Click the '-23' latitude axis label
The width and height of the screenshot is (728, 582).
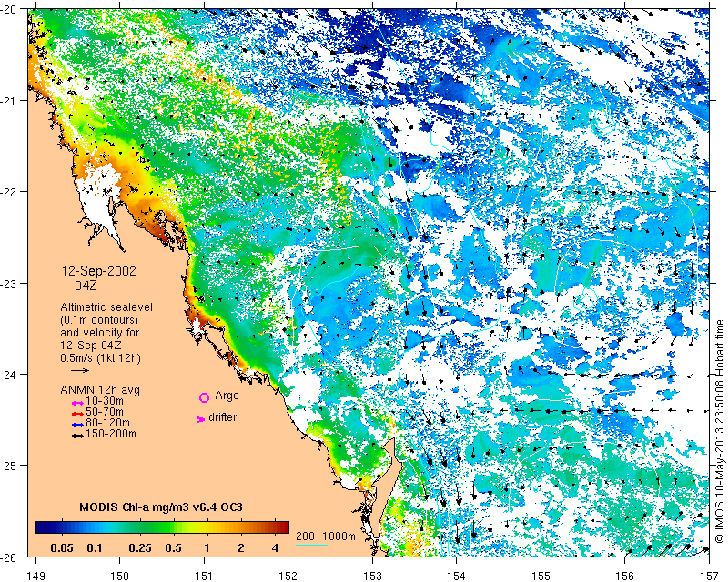[9, 283]
